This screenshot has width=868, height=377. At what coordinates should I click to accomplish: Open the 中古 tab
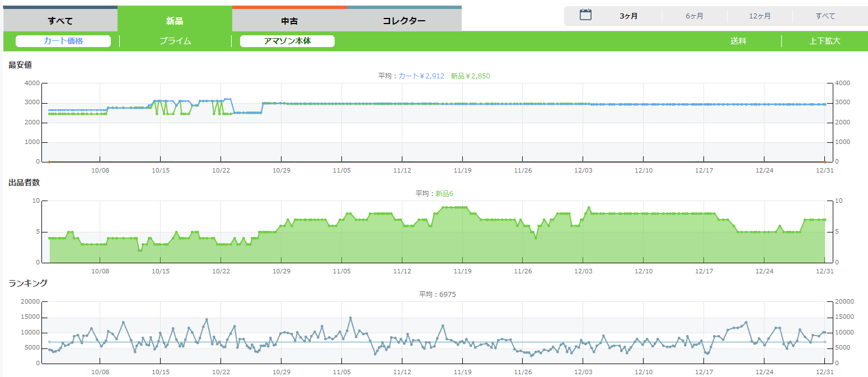pyautogui.click(x=289, y=21)
